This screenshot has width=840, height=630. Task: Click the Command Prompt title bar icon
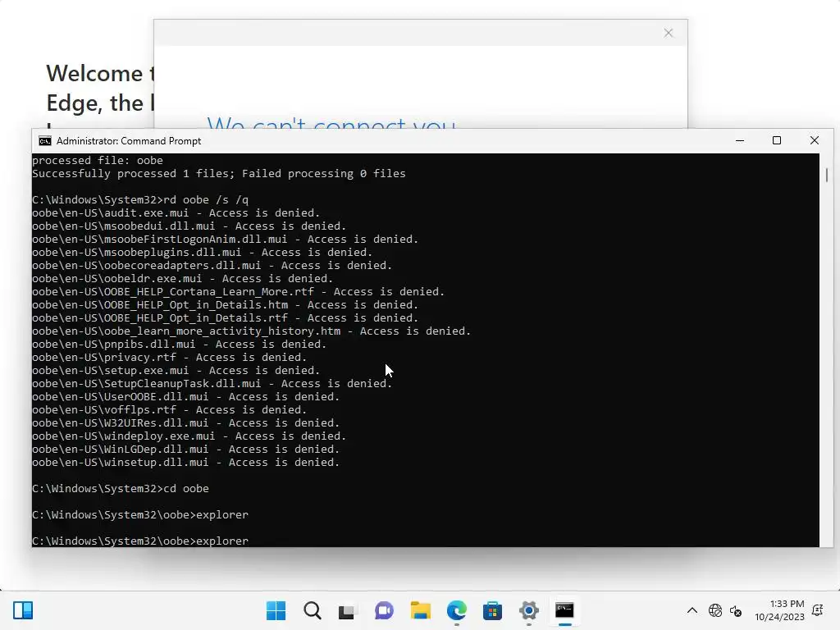click(x=45, y=140)
